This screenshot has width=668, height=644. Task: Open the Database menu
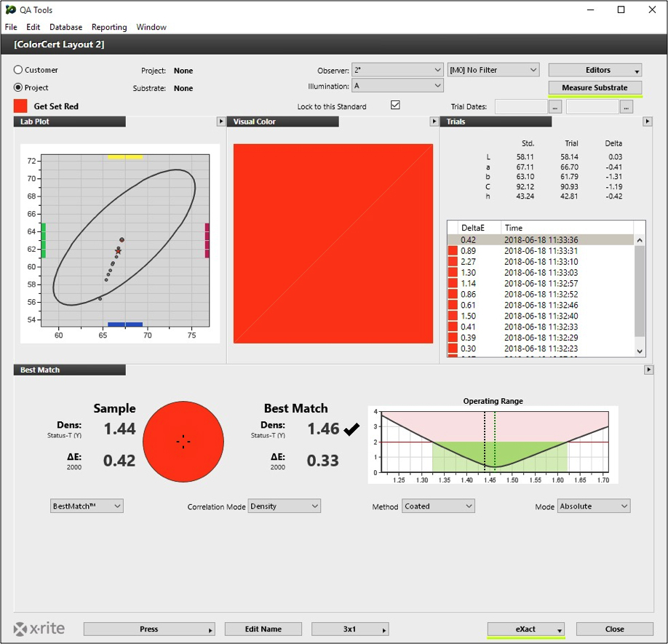click(65, 27)
